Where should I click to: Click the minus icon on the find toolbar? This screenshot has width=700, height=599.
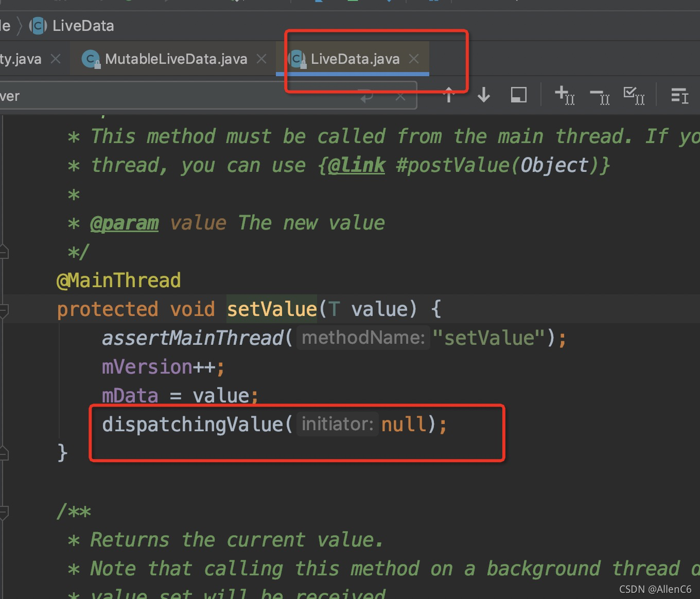click(x=599, y=95)
